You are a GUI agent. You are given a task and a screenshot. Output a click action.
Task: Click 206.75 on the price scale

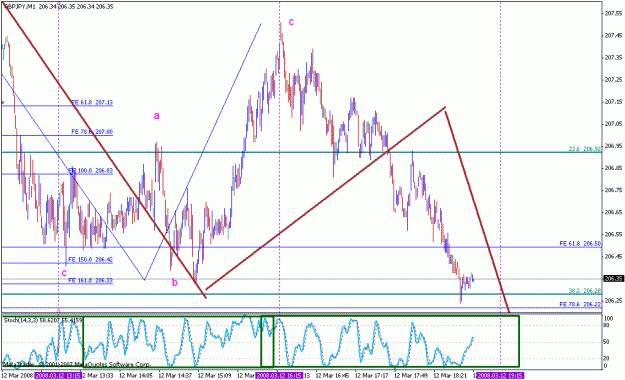(613, 190)
